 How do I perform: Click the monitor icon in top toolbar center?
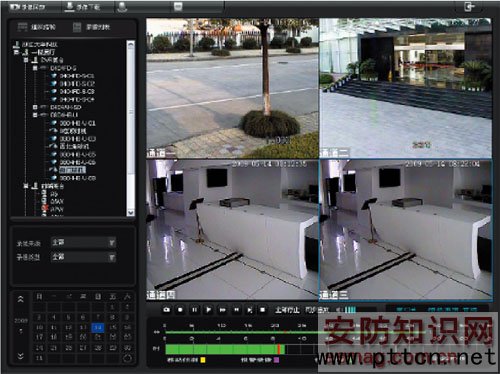pyautogui.click(x=178, y=7)
